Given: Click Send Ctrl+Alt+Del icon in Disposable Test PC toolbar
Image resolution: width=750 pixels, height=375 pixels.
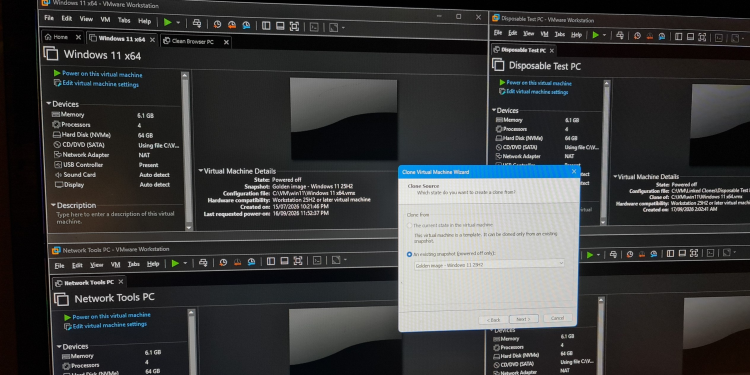Looking at the screenshot, I should coord(620,35).
